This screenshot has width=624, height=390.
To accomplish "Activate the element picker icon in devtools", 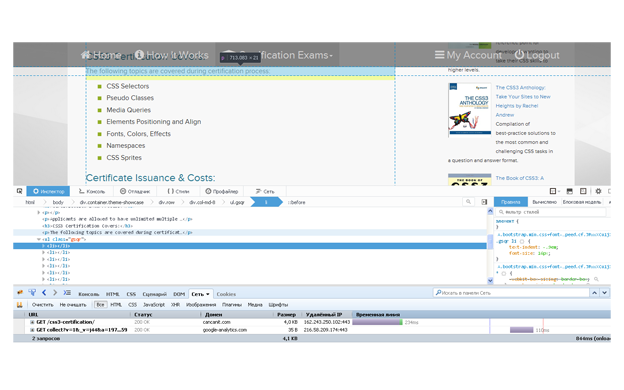I will coord(20,191).
